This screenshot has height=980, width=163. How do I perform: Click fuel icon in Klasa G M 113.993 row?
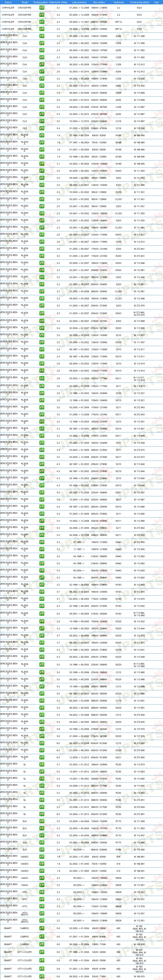click(42, 571)
